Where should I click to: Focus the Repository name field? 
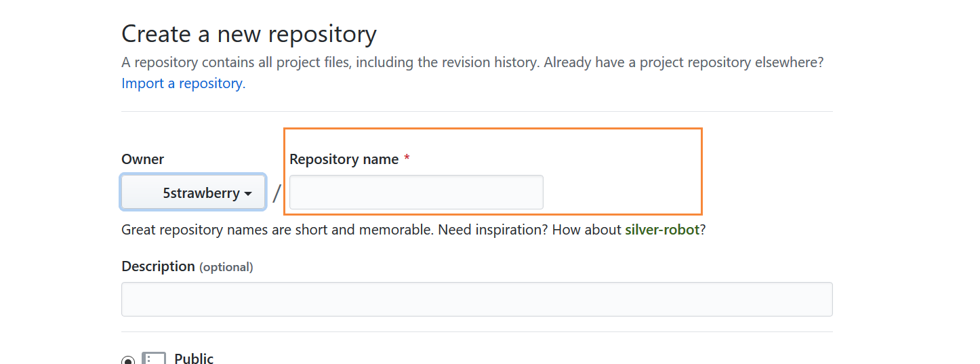tap(416, 193)
